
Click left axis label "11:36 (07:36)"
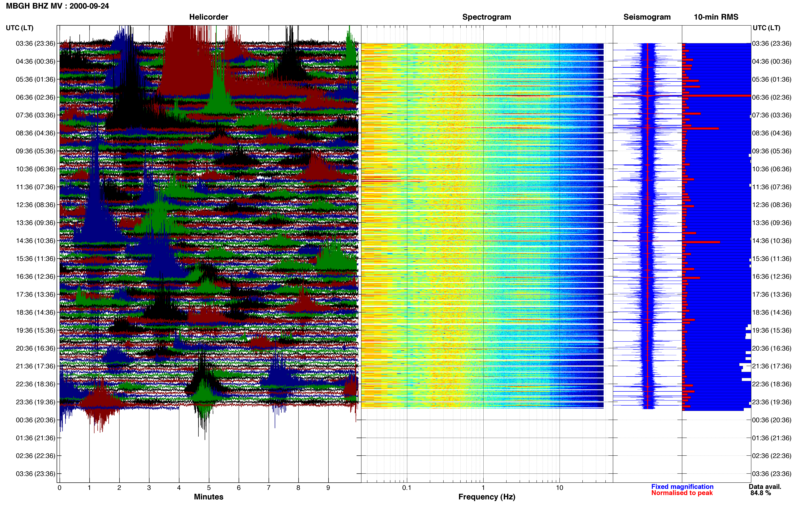pyautogui.click(x=35, y=187)
